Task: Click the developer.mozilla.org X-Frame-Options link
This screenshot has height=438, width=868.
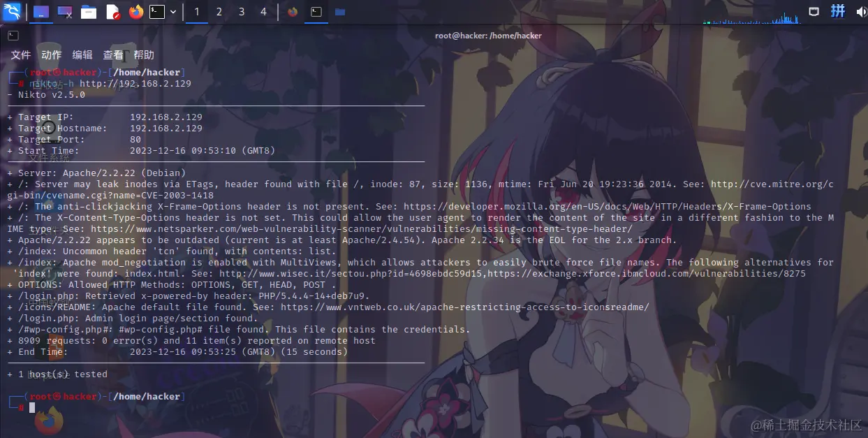Action: pyautogui.click(x=607, y=207)
